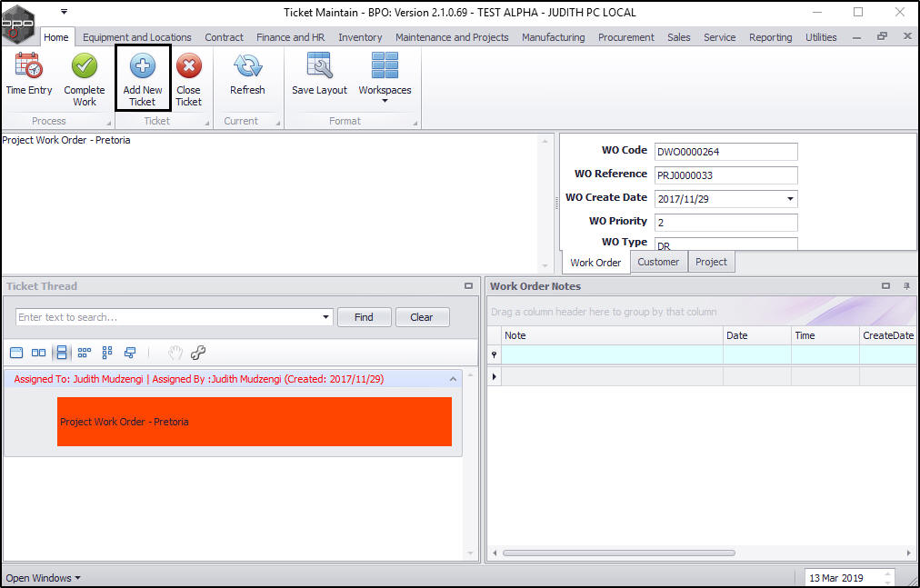This screenshot has height=588, width=920.
Task: Open the Reporting ribbon tab
Action: [x=770, y=37]
